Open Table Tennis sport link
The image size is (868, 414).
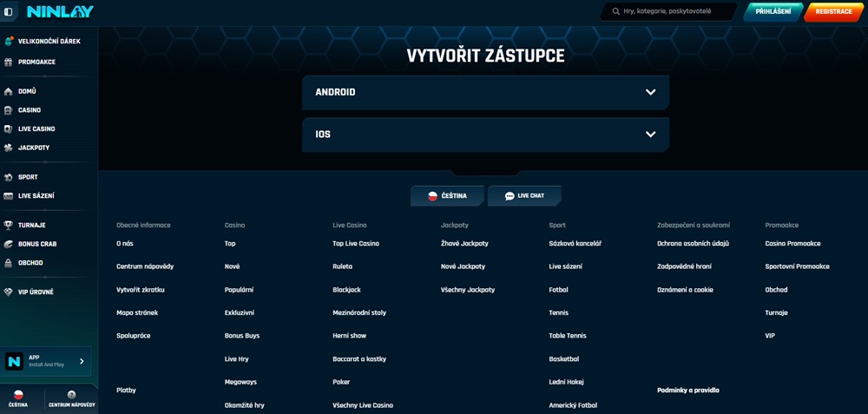[568, 336]
